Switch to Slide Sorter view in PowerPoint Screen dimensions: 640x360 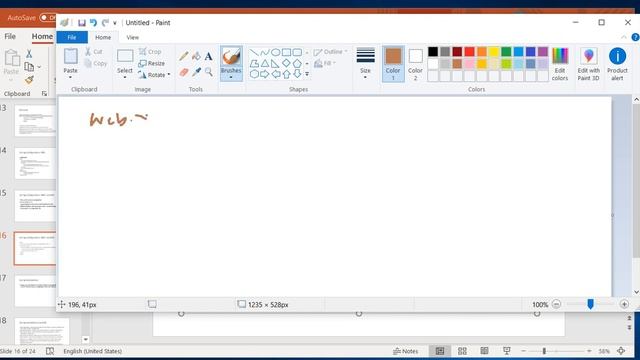tap(462, 351)
